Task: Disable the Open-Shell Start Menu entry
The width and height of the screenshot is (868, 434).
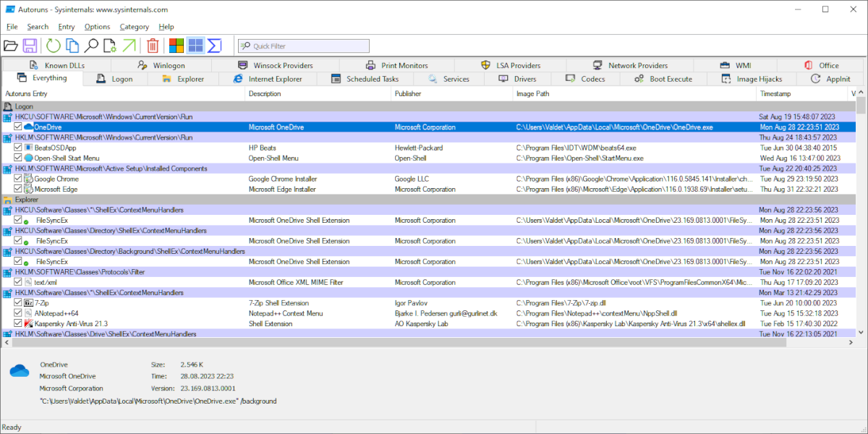Action: coord(18,158)
